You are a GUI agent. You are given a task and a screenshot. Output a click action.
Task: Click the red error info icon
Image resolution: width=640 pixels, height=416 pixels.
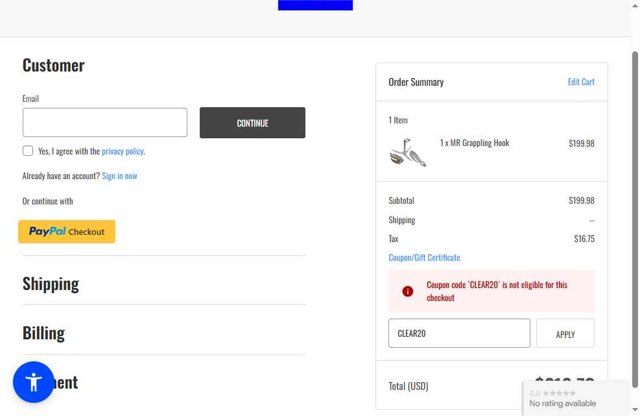pyautogui.click(x=407, y=291)
